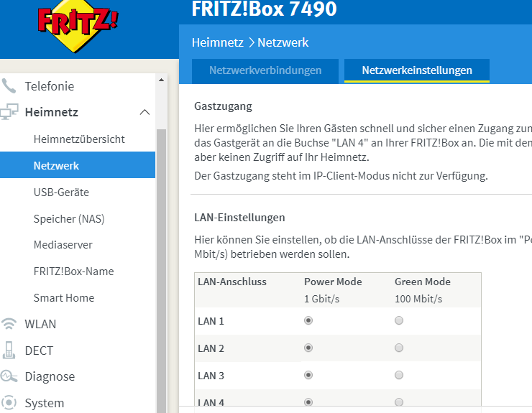Click sidebar scrollbar up arrow

161,80
